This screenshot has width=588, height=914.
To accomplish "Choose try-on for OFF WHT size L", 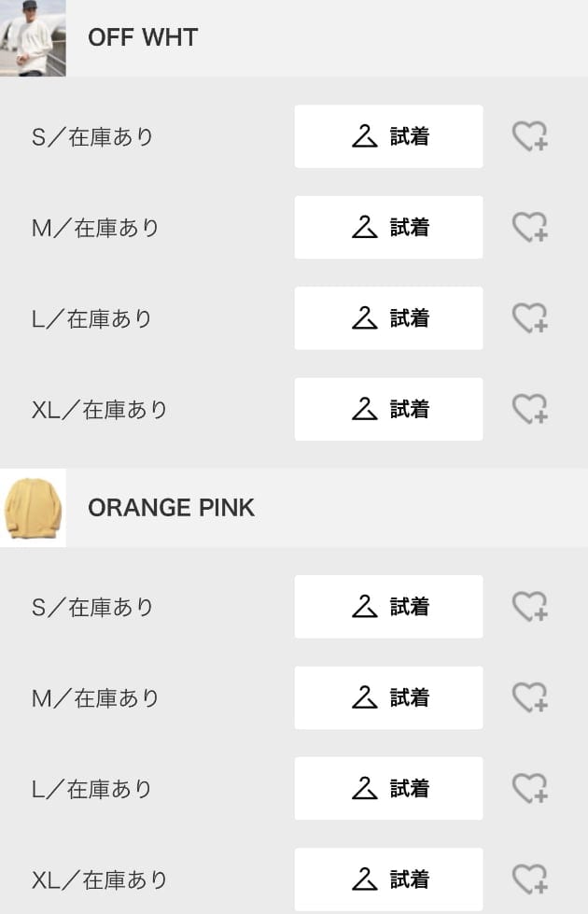I will click(388, 318).
